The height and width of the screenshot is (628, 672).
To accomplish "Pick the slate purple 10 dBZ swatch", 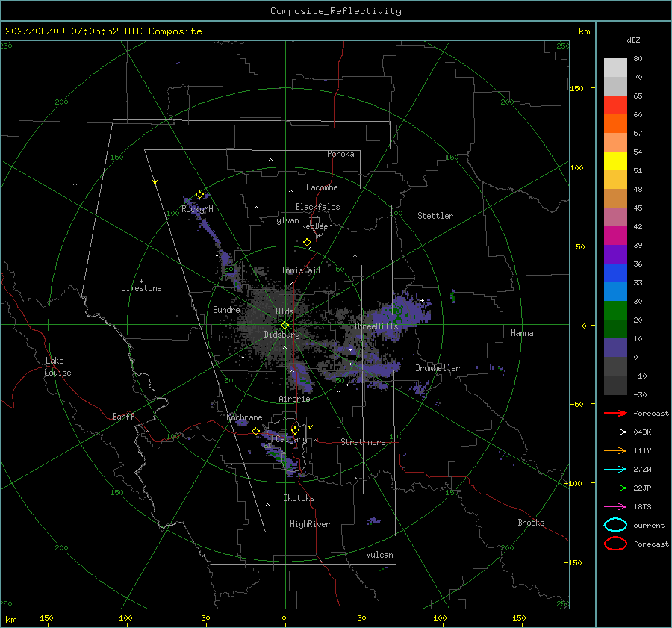I will coord(615,348).
